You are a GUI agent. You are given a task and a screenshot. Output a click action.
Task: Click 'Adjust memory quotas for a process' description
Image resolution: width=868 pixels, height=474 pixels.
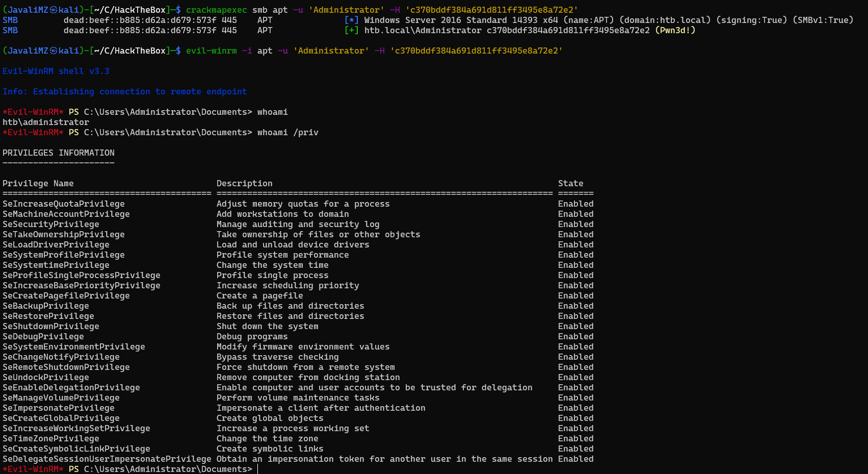point(303,204)
